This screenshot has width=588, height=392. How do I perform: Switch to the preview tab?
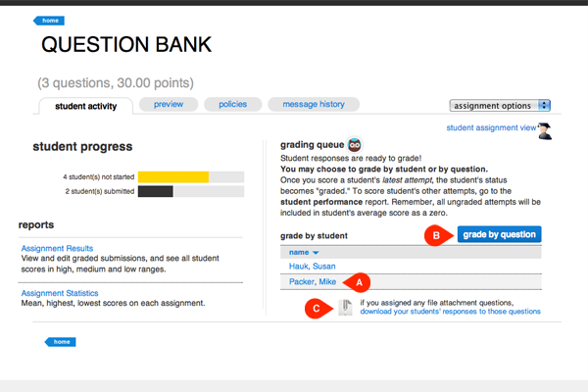click(169, 104)
